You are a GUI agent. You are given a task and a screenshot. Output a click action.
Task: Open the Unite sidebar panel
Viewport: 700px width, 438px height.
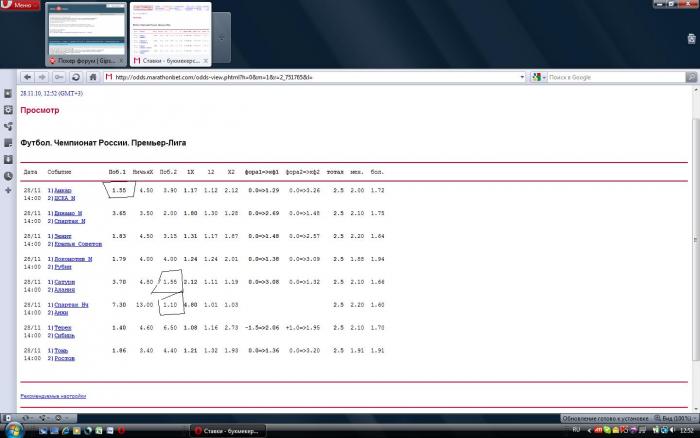point(8,126)
